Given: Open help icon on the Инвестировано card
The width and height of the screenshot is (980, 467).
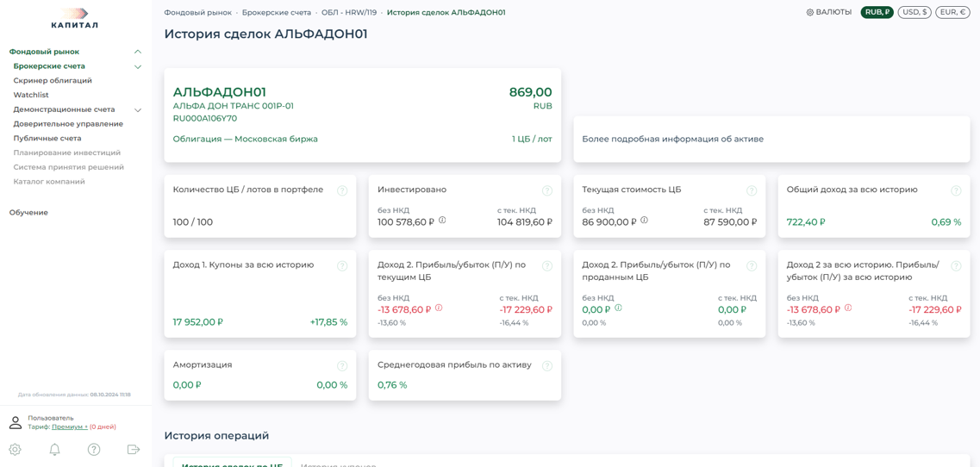Looking at the screenshot, I should (x=546, y=190).
